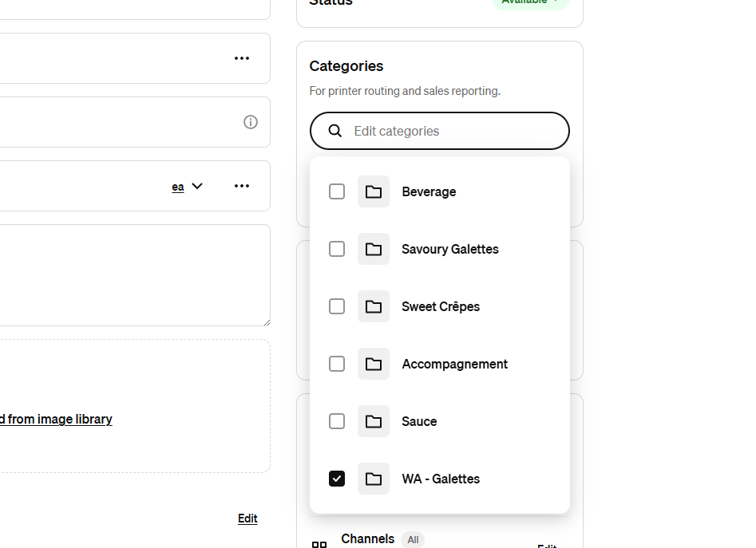Click the Channels grid icon
Image resolution: width=756 pixels, height=548 pixels.
click(319, 545)
